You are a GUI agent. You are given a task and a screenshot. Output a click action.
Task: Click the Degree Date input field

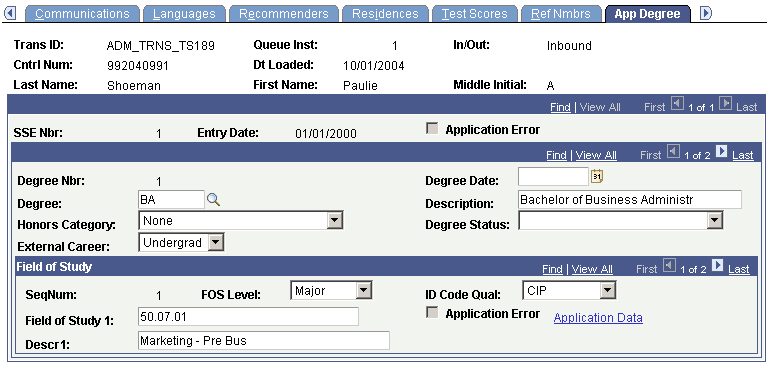coord(553,176)
